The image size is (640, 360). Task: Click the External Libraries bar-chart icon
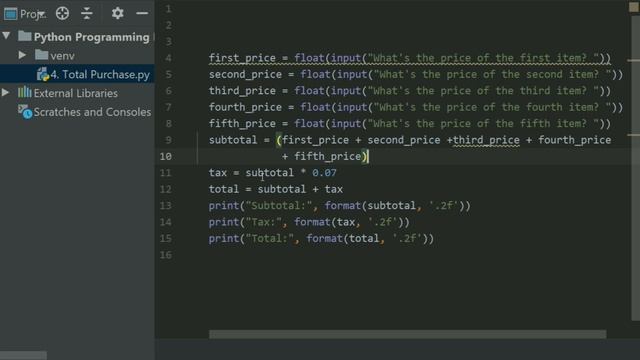pyautogui.click(x=24, y=92)
